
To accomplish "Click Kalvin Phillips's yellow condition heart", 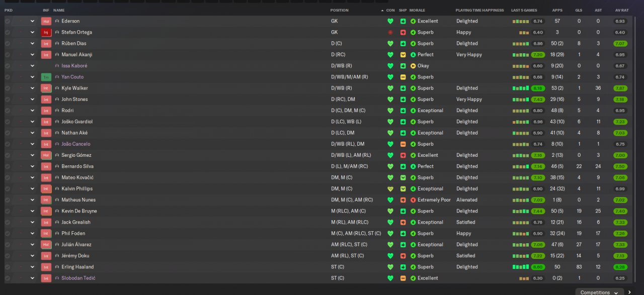I will coord(390,189).
